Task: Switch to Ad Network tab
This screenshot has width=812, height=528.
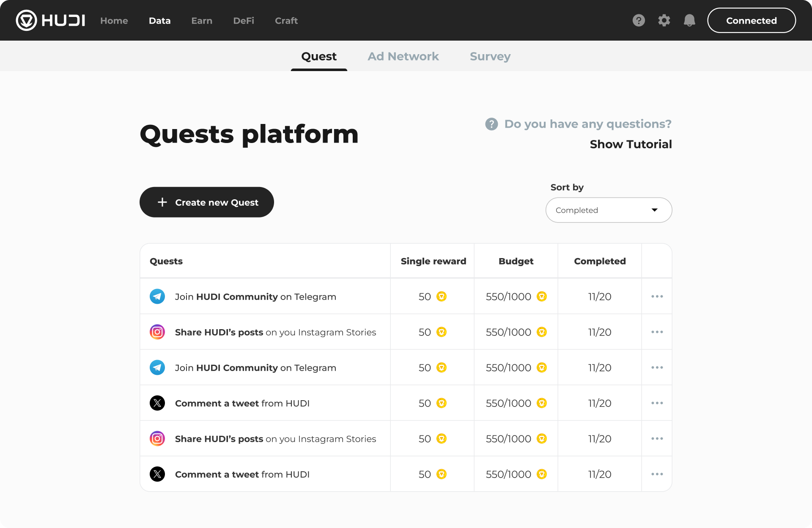Action: pos(403,56)
